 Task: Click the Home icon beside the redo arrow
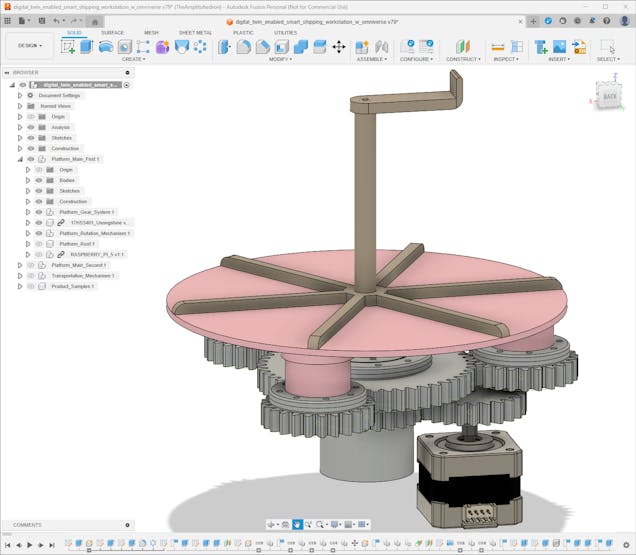[x=94, y=20]
